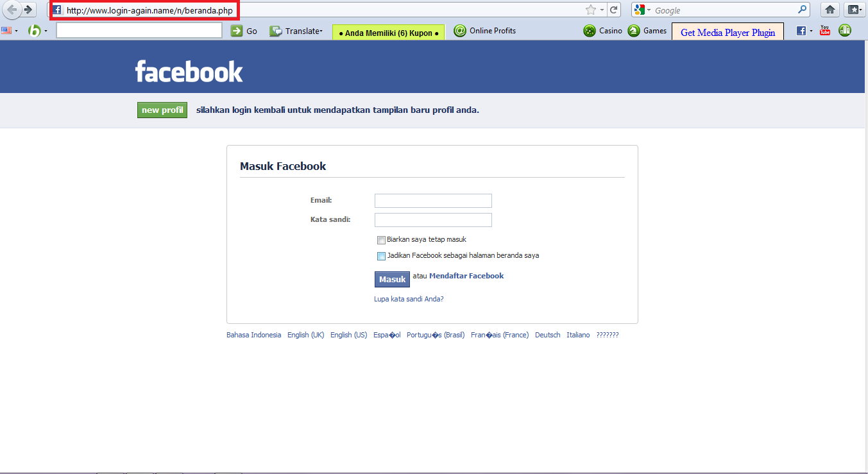This screenshot has height=474, width=868.
Task: Expand the US flag dropdown arrow
Action: [17, 31]
